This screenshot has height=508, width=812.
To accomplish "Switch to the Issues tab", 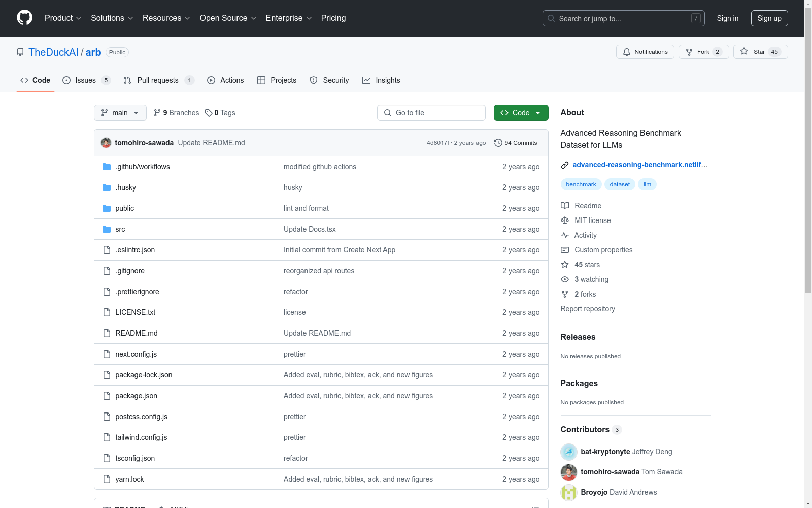I will click(86, 80).
